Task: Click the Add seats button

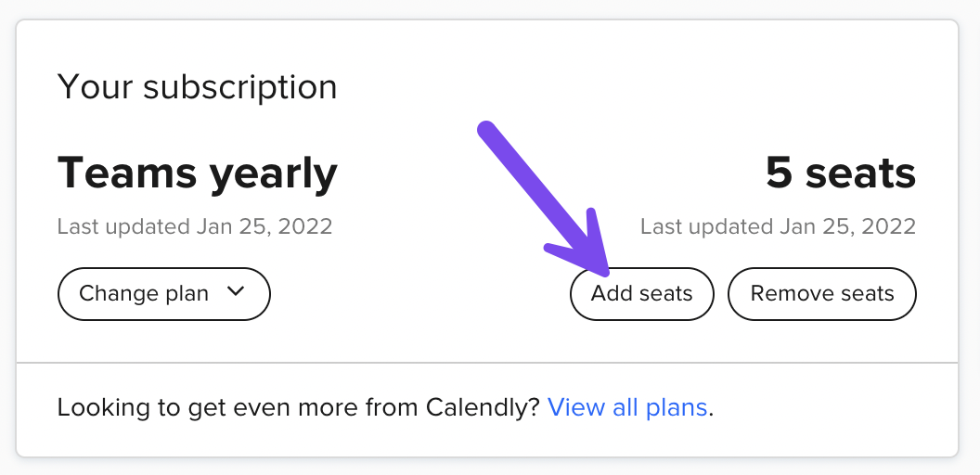Action: (x=641, y=294)
